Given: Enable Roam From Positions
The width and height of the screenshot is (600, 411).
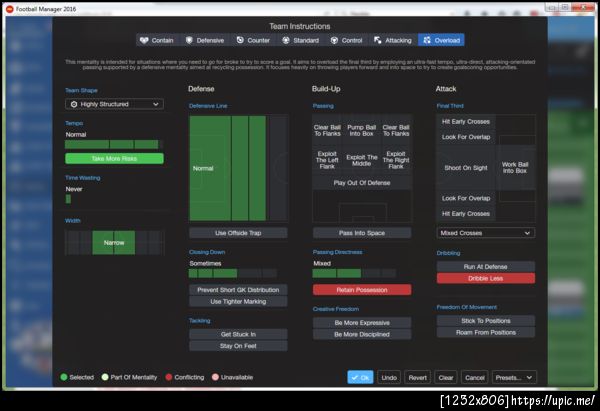Looking at the screenshot, I should [x=486, y=333].
